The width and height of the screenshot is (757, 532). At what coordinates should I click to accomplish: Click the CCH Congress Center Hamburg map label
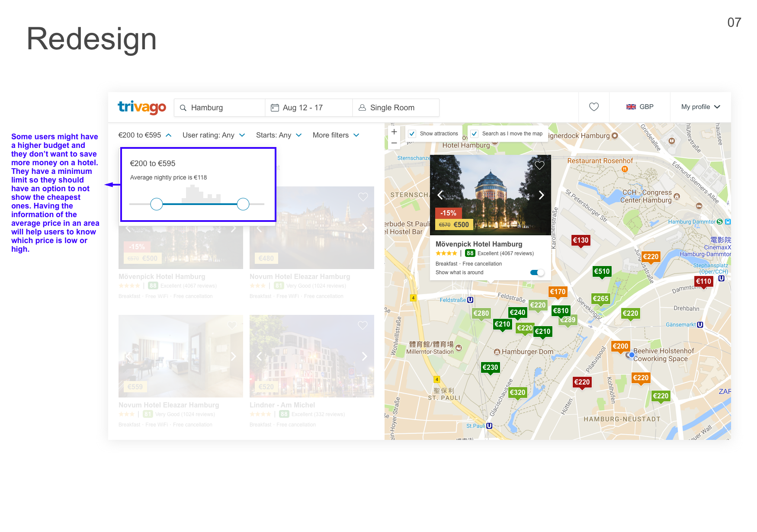[x=647, y=196]
